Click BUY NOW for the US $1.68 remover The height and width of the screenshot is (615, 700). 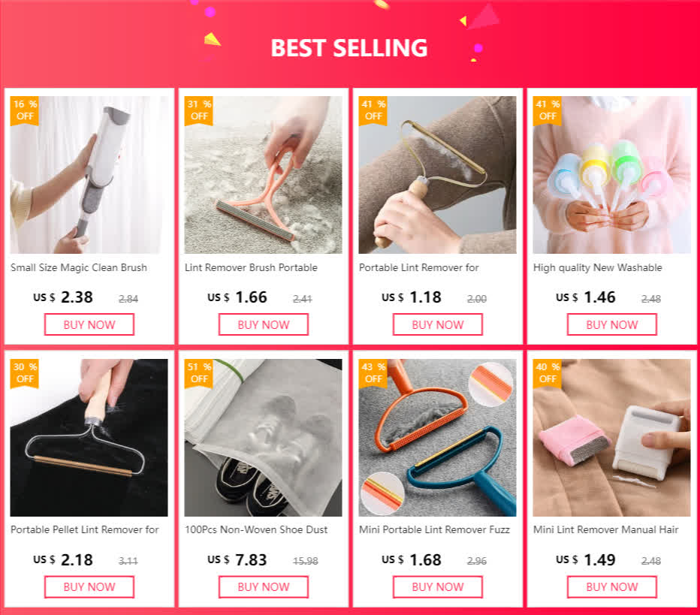(437, 587)
